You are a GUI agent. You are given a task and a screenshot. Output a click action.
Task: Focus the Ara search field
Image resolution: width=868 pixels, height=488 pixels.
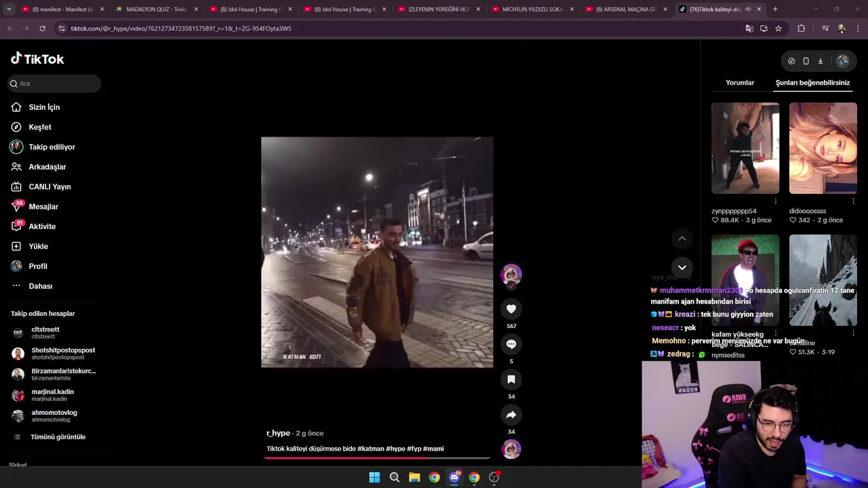pyautogui.click(x=54, y=83)
